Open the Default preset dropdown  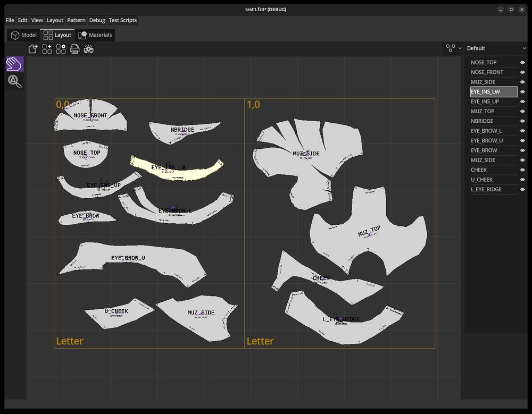(496, 48)
